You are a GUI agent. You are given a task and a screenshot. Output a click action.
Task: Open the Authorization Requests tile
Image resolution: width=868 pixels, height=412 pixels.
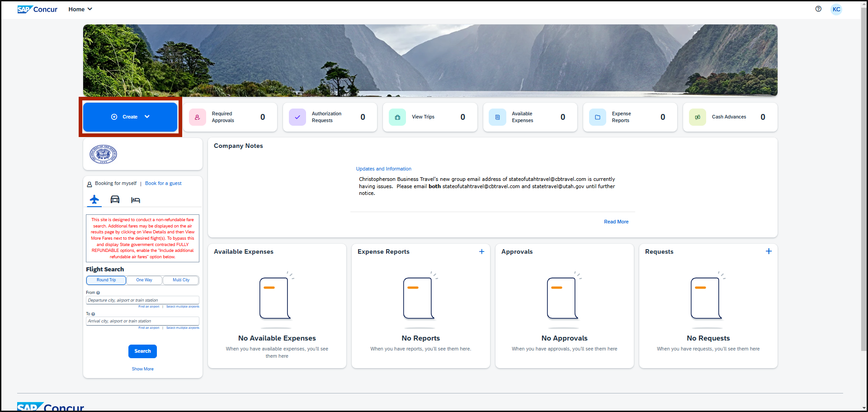pyautogui.click(x=330, y=117)
